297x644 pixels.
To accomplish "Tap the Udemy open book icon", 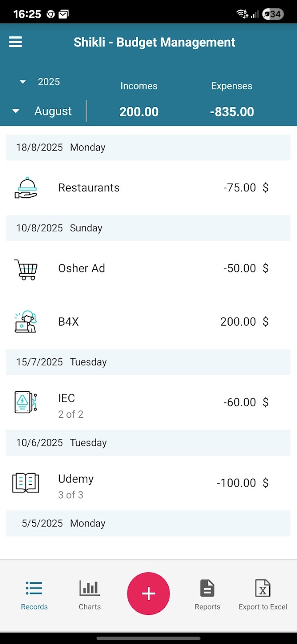I will click(25, 483).
